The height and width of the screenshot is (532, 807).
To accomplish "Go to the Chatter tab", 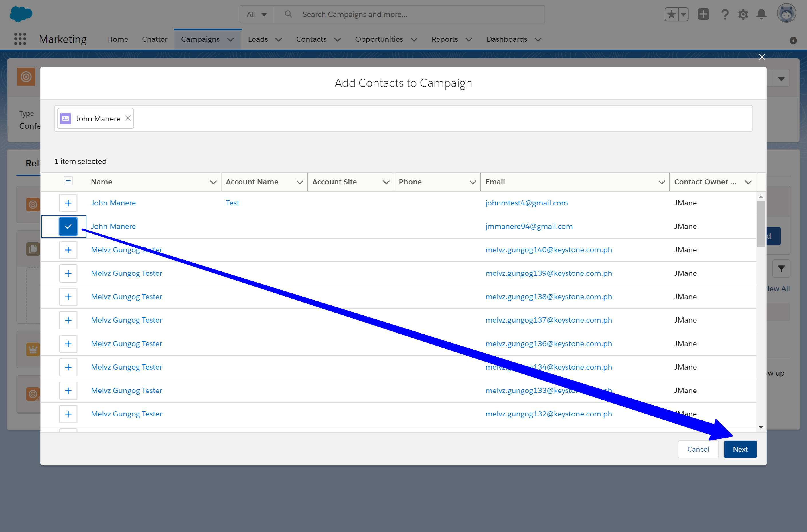I will pyautogui.click(x=155, y=39).
